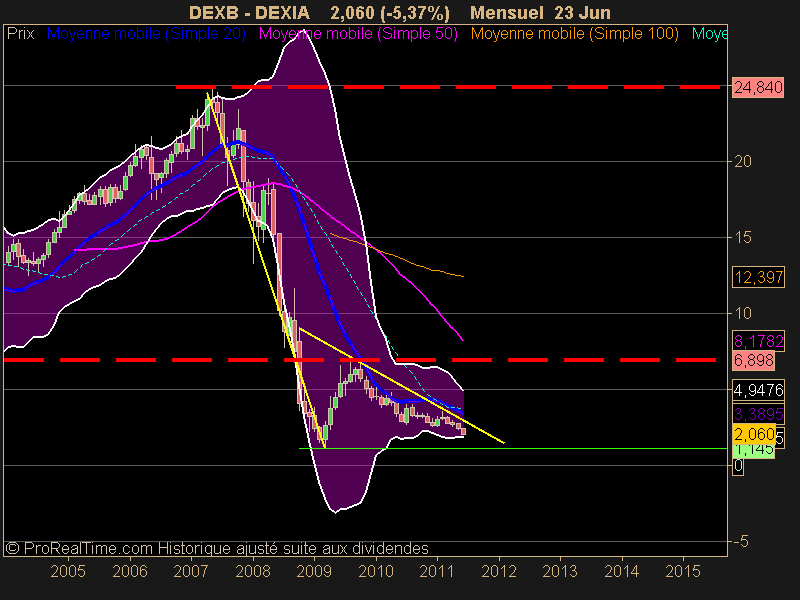The width and height of the screenshot is (800, 600).
Task: Click the 2011 year on time axis
Action: [x=437, y=571]
